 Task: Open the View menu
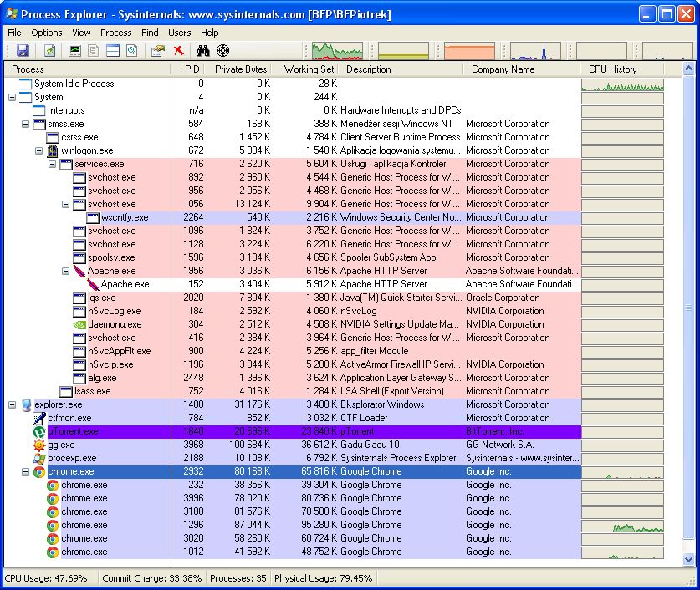[81, 33]
